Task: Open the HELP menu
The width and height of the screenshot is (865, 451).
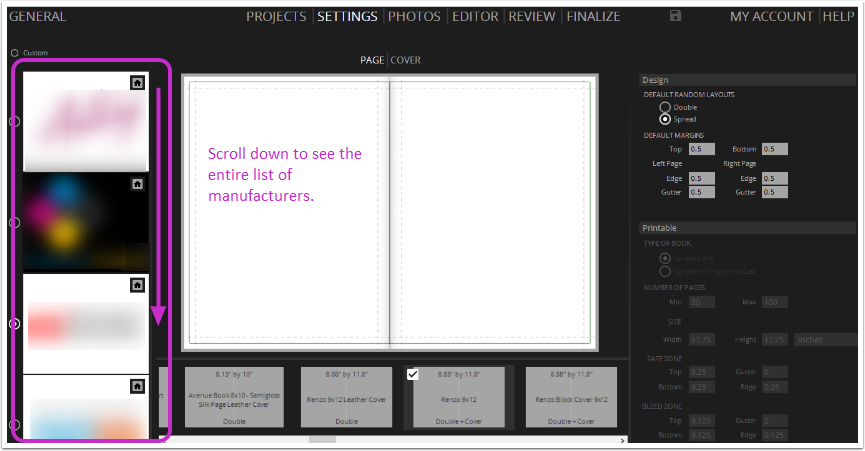Action: pos(838,17)
